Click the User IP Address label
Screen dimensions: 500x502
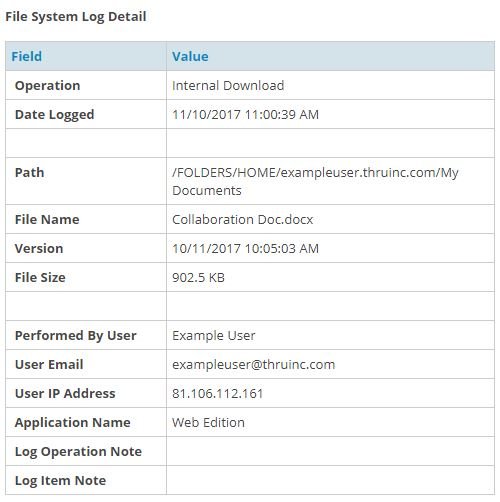65,394
